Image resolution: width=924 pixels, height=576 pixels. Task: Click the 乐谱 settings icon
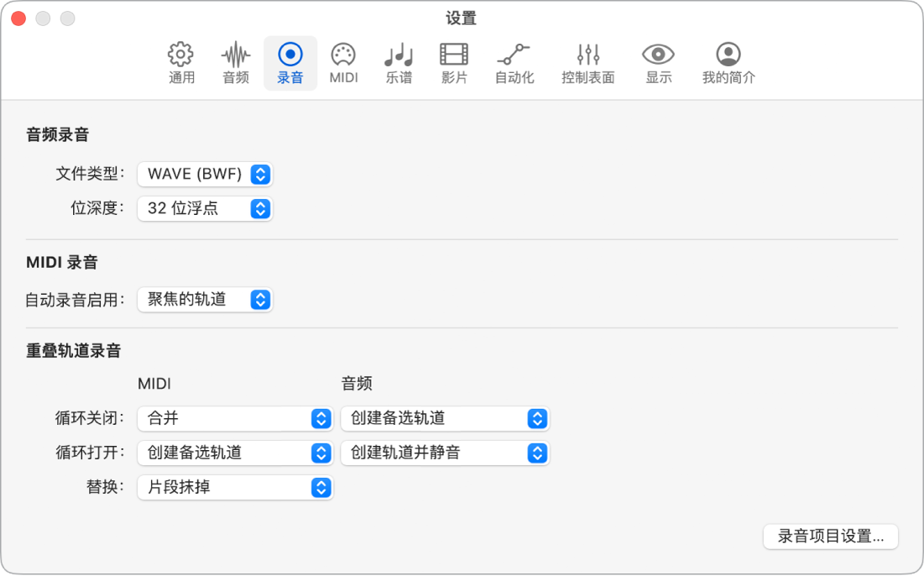click(398, 62)
